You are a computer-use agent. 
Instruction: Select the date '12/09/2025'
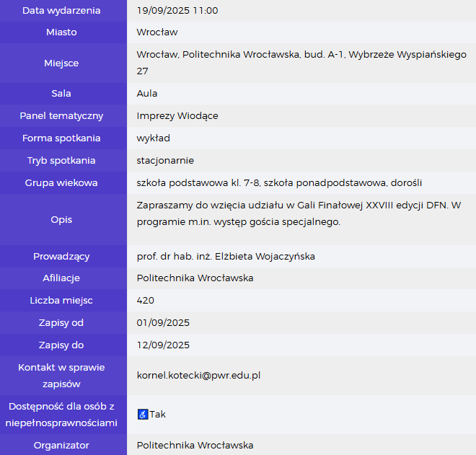pyautogui.click(x=163, y=345)
